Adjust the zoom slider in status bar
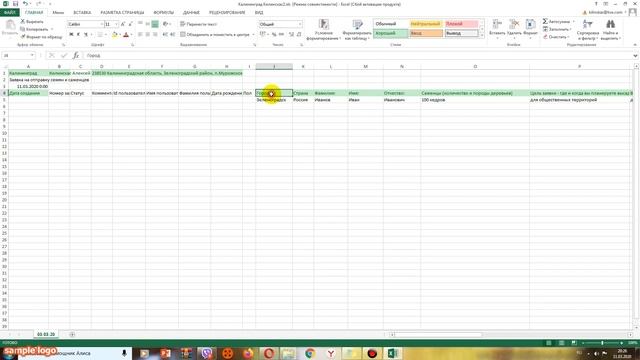The height and width of the screenshot is (360, 640). [602, 343]
